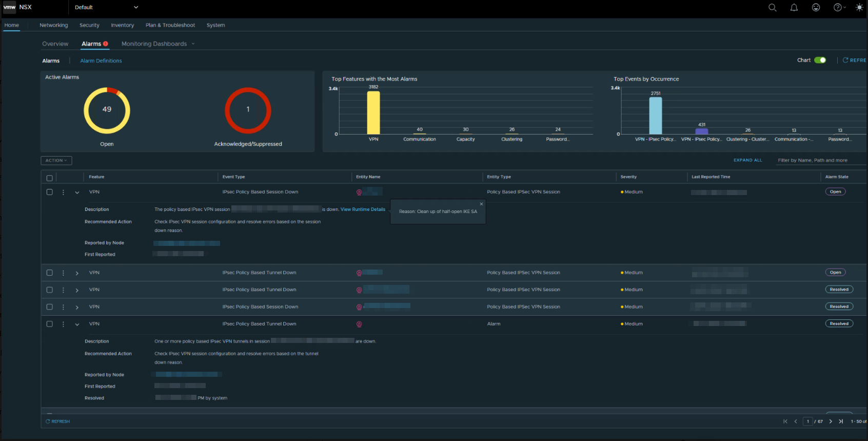
Task: Click the entity icon in the Alarm entity type row
Action: click(359, 324)
